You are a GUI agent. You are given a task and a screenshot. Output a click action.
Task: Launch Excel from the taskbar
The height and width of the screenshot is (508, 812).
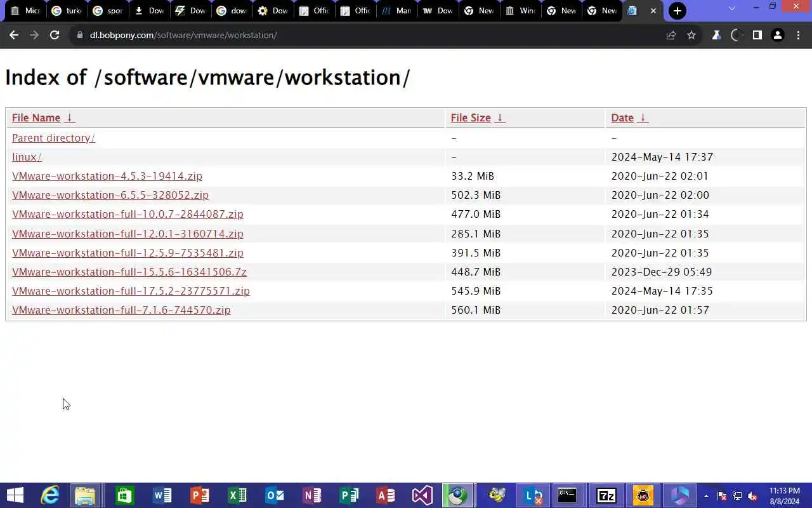[x=237, y=495]
